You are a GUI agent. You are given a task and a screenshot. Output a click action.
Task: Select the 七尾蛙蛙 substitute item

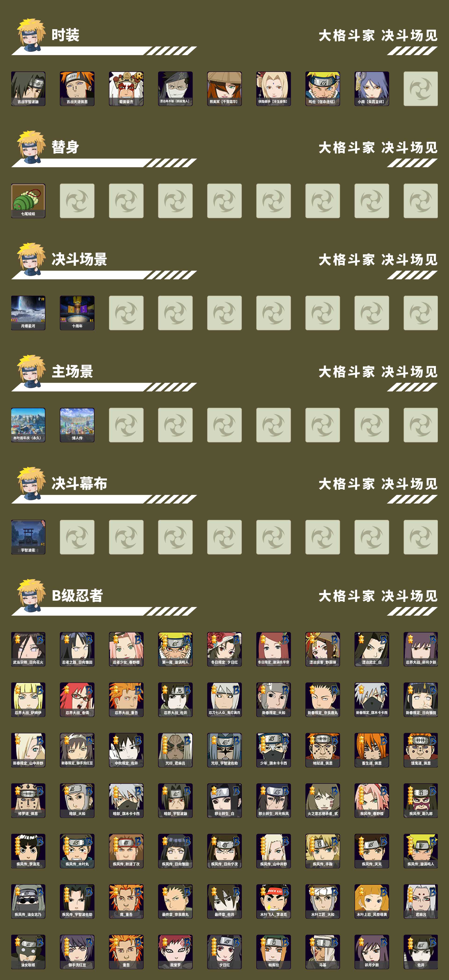click(28, 201)
